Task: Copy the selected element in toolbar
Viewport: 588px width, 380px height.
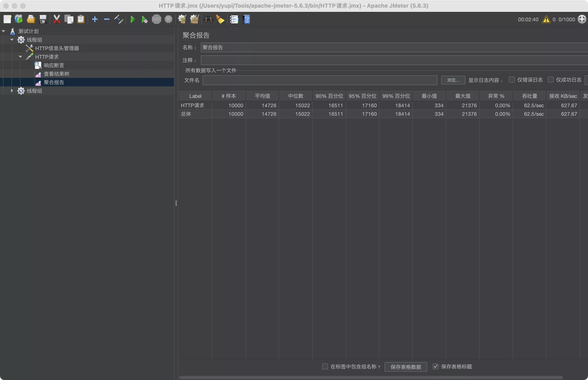Action: [x=69, y=19]
